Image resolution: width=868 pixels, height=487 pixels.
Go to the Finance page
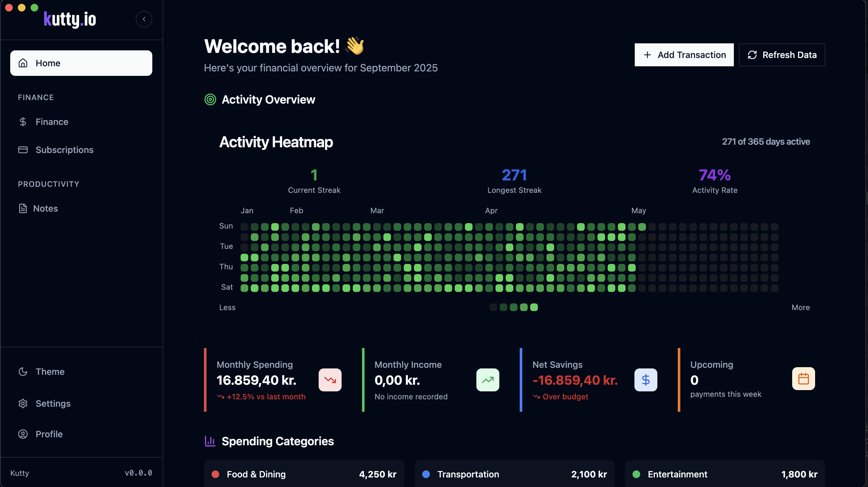(x=52, y=122)
